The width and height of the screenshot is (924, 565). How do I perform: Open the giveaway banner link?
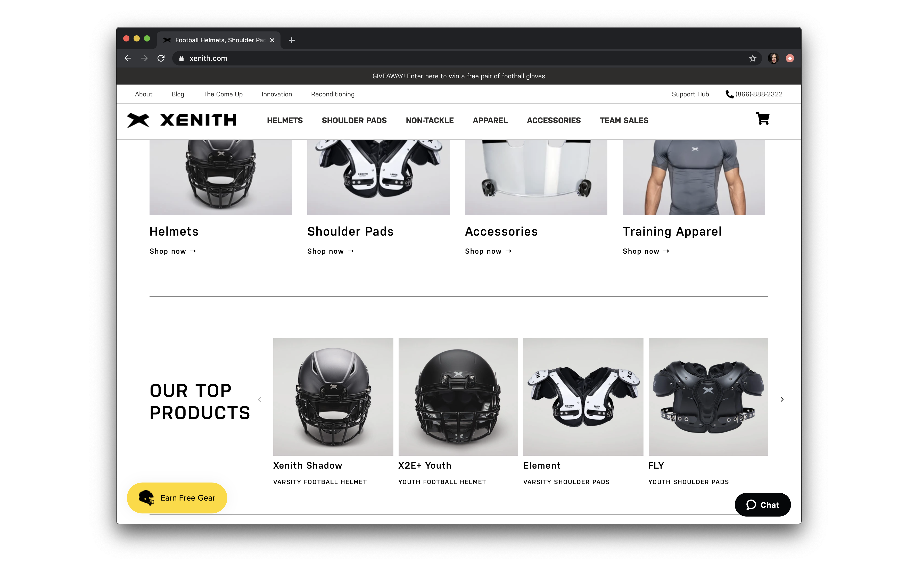pos(459,76)
